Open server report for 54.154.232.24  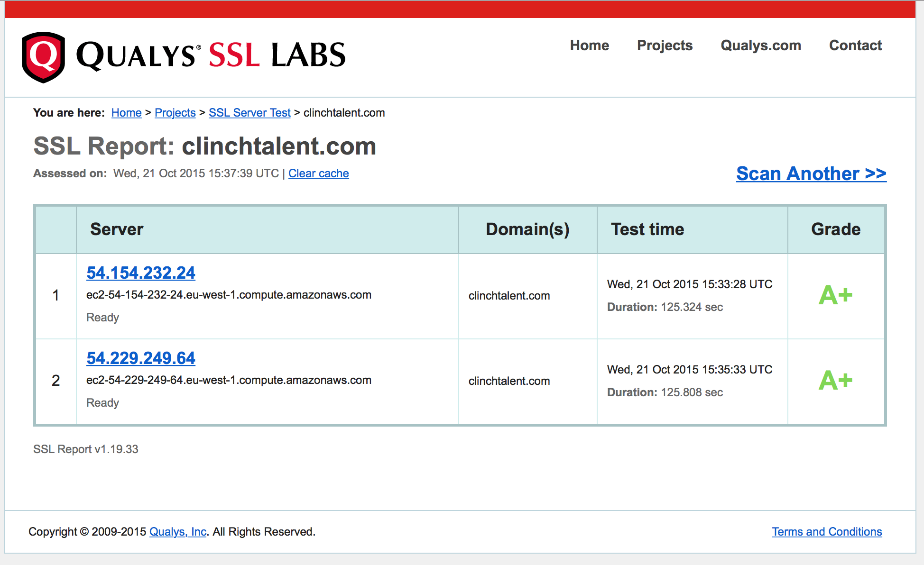[141, 273]
